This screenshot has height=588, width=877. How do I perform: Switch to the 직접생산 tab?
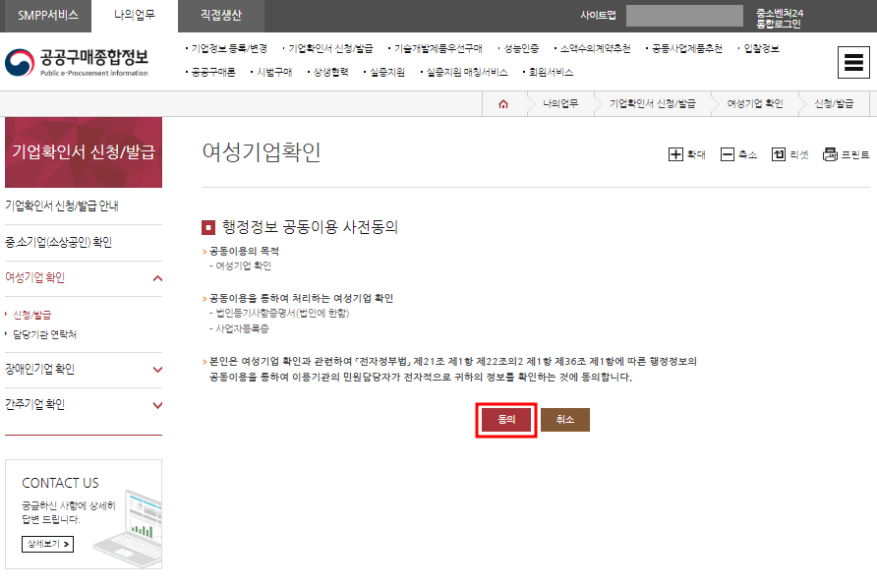[218, 16]
